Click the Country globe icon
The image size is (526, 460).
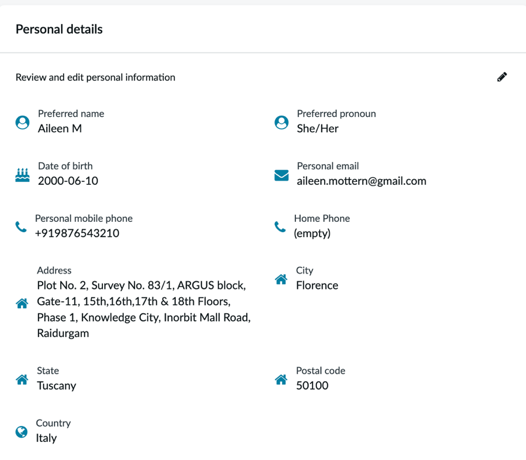coord(22,432)
